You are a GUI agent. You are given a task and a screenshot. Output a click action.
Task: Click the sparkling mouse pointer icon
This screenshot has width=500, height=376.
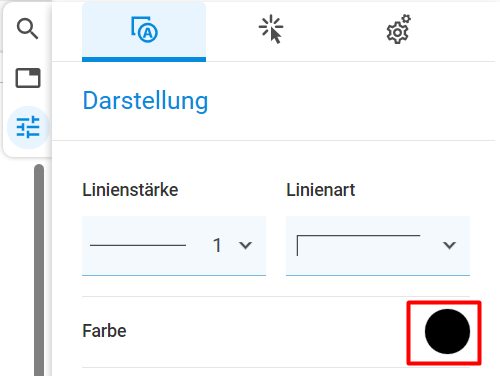[x=271, y=29]
